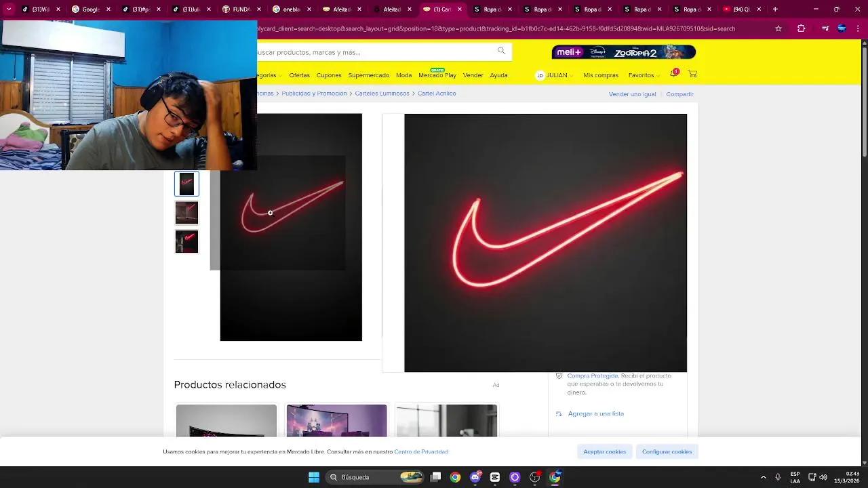Viewport: 868px width, 488px height.
Task: Click the Aceptar cookies button
Action: click(604, 451)
